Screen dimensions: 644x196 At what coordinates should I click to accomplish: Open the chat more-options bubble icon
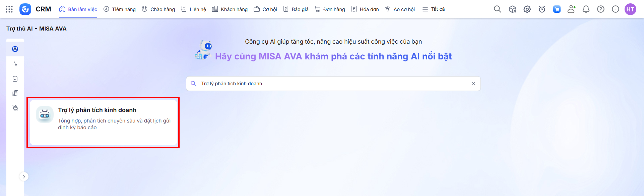coord(615,9)
